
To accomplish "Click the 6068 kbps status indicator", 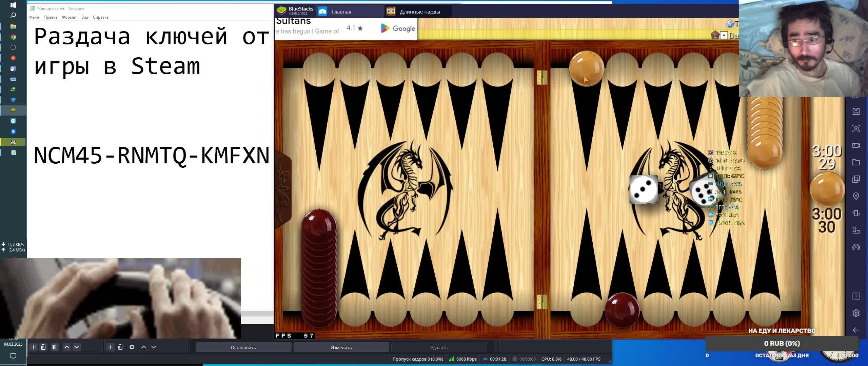I will (x=463, y=359).
